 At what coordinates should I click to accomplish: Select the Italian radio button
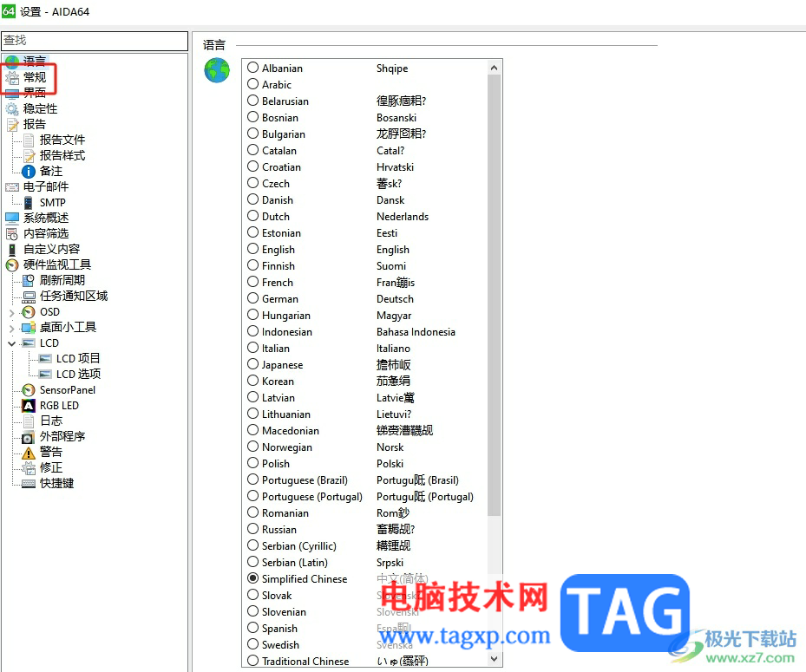point(252,348)
